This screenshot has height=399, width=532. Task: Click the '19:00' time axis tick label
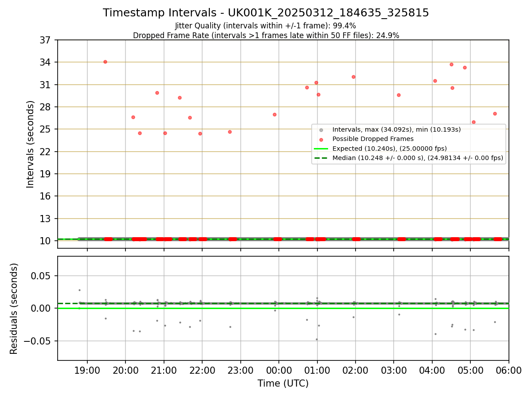(x=87, y=370)
